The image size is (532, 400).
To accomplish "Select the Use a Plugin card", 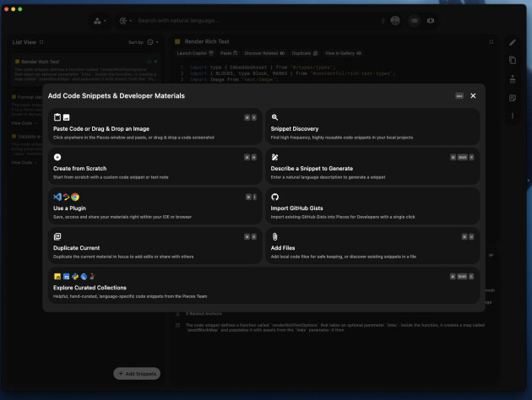I will [x=155, y=206].
